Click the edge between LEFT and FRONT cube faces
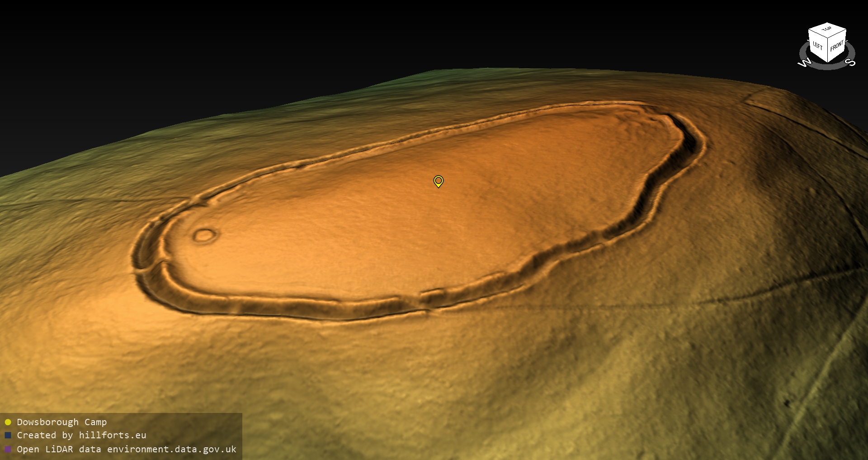The height and width of the screenshot is (460, 868). [828, 50]
